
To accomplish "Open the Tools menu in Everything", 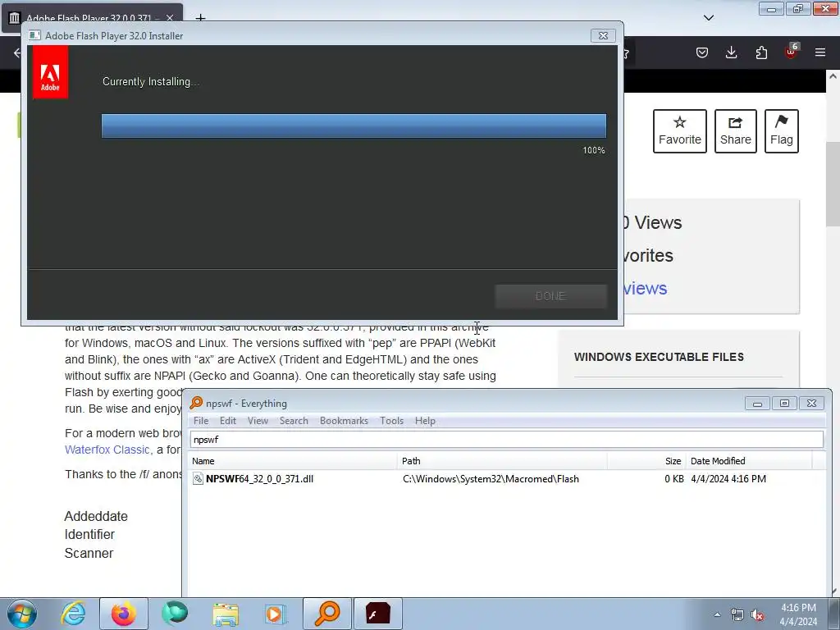I will click(391, 421).
